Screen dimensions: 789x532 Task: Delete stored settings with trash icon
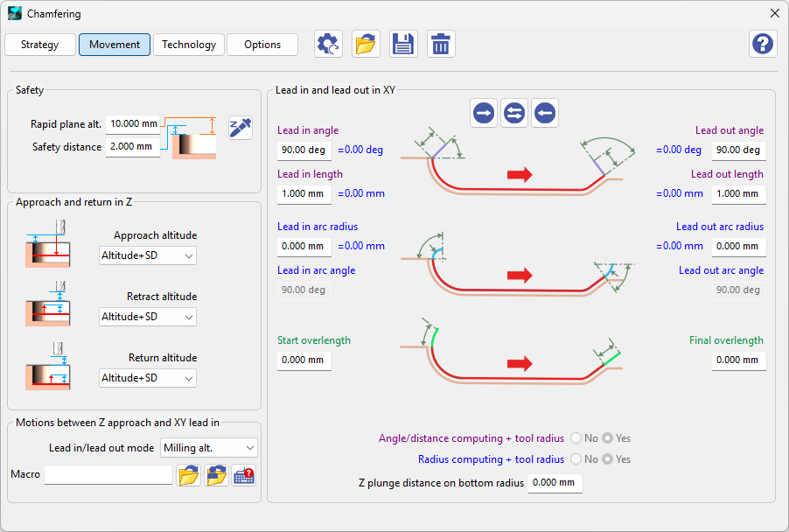coord(441,43)
